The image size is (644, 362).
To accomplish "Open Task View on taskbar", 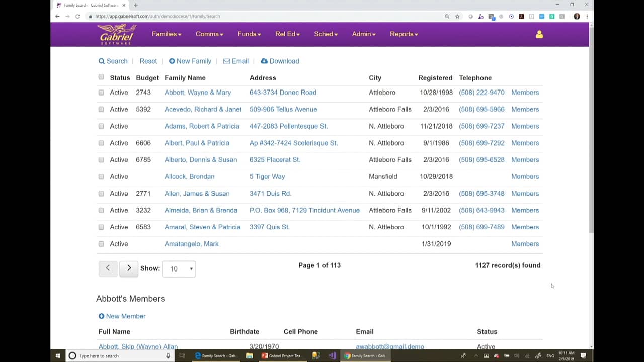I will point(182,355).
